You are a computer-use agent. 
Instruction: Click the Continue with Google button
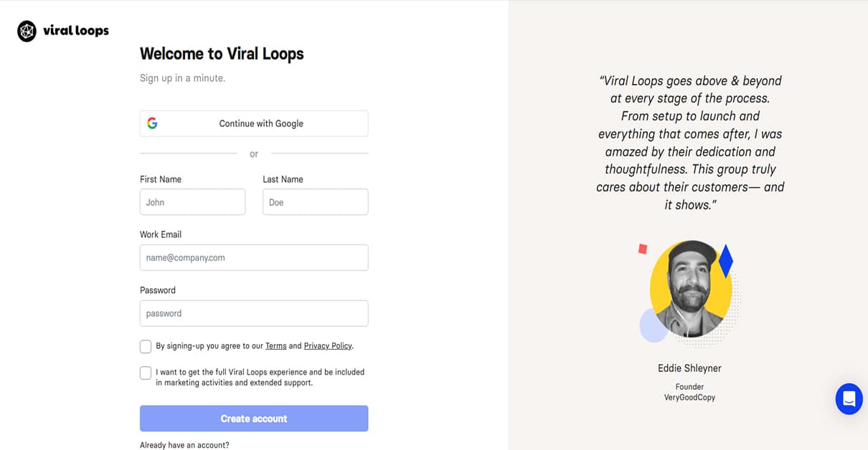coord(253,123)
